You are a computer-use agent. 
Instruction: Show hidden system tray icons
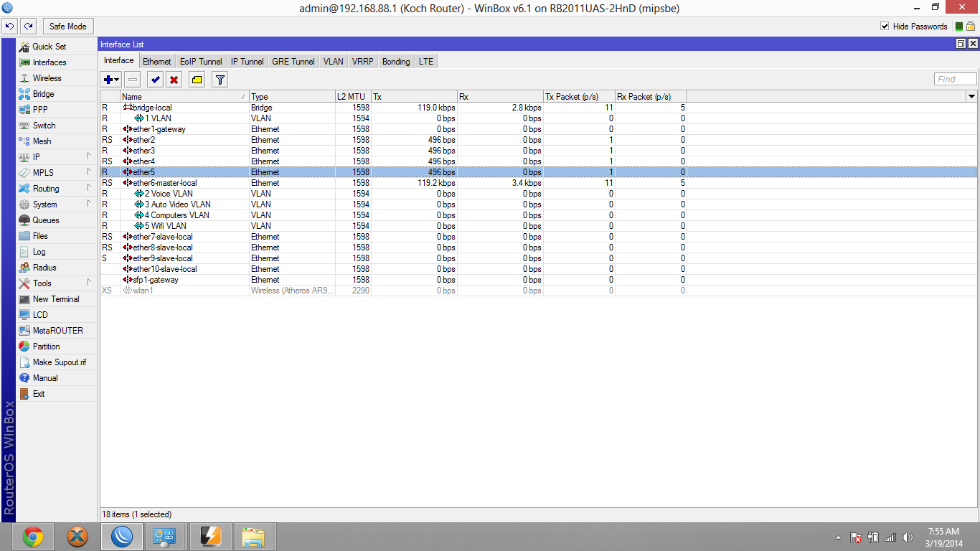tap(838, 537)
